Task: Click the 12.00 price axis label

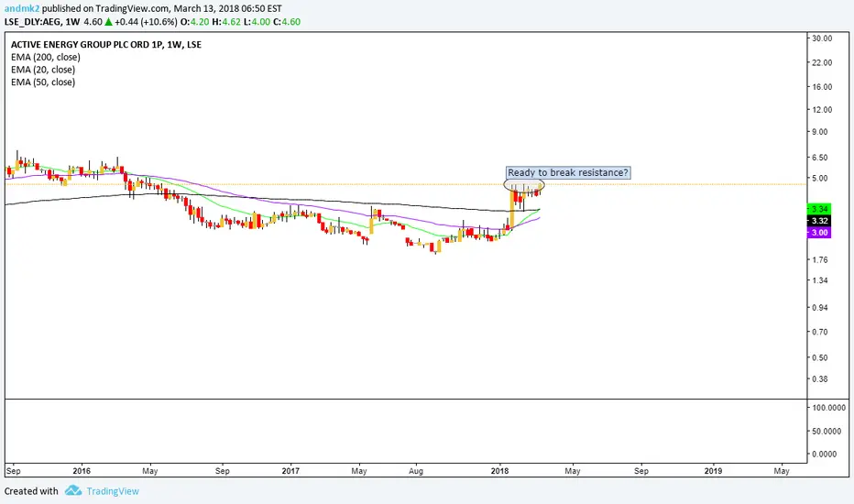Action: pyautogui.click(x=822, y=110)
